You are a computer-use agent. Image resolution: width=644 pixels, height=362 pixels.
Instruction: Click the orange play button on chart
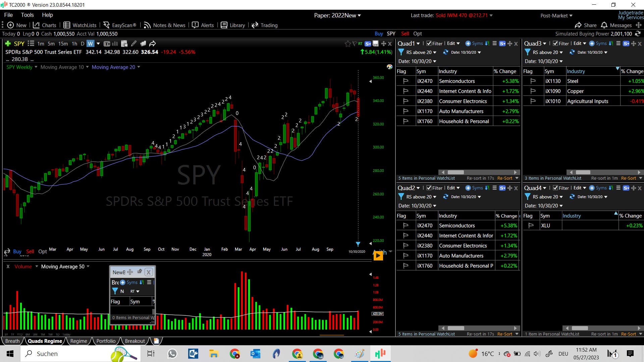click(378, 256)
